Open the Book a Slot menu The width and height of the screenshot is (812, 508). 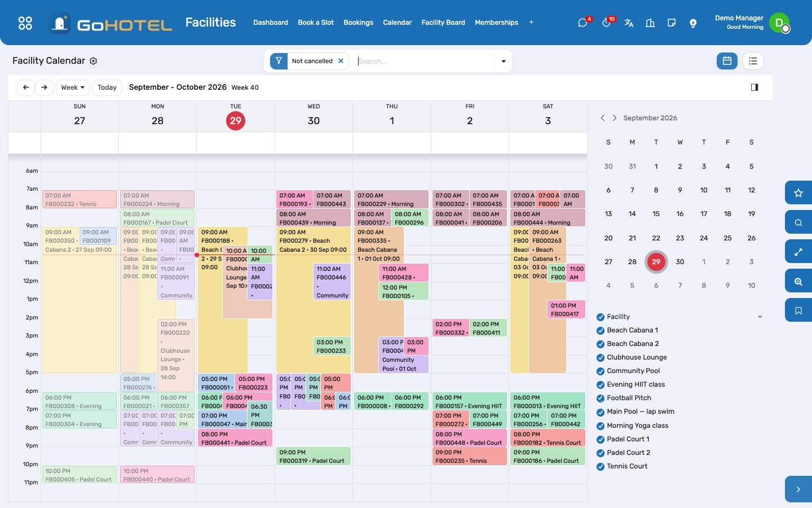click(316, 23)
